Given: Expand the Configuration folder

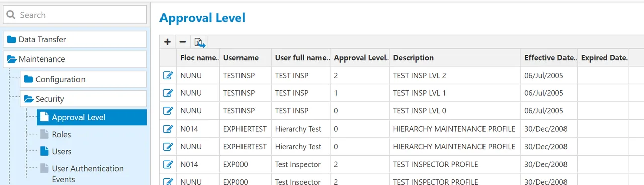Looking at the screenshot, I should pos(84,79).
